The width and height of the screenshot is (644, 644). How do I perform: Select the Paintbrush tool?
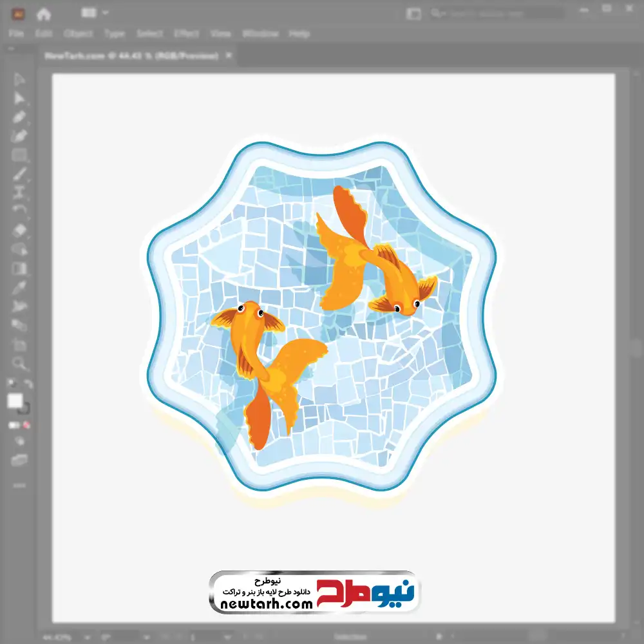19,174
